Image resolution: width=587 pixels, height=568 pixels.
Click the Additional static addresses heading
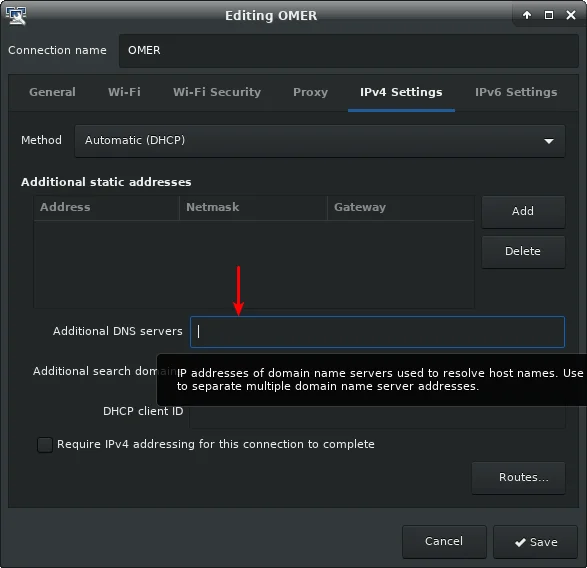[106, 182]
